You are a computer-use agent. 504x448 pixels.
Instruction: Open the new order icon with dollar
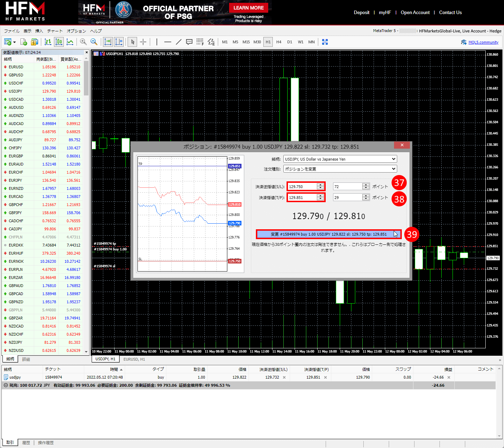pos(35,42)
